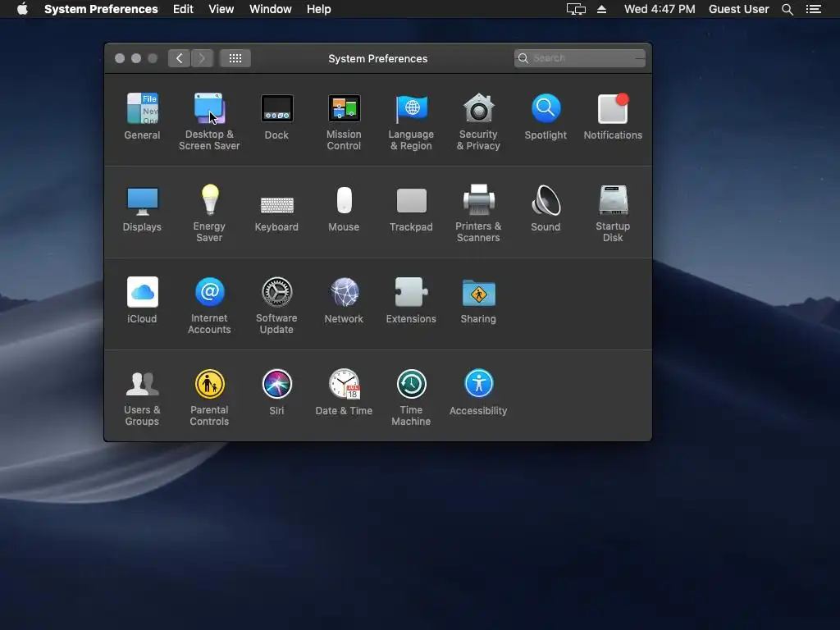Image resolution: width=840 pixels, height=630 pixels.
Task: Focus the Search field in System Preferences
Action: (x=580, y=58)
